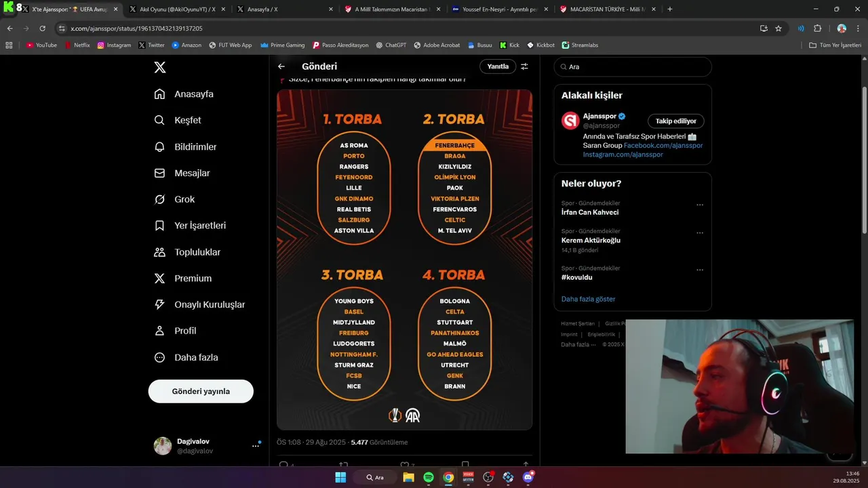The height and width of the screenshot is (488, 868).
Task: Open Mesajlar in the sidebar
Action: [182, 173]
